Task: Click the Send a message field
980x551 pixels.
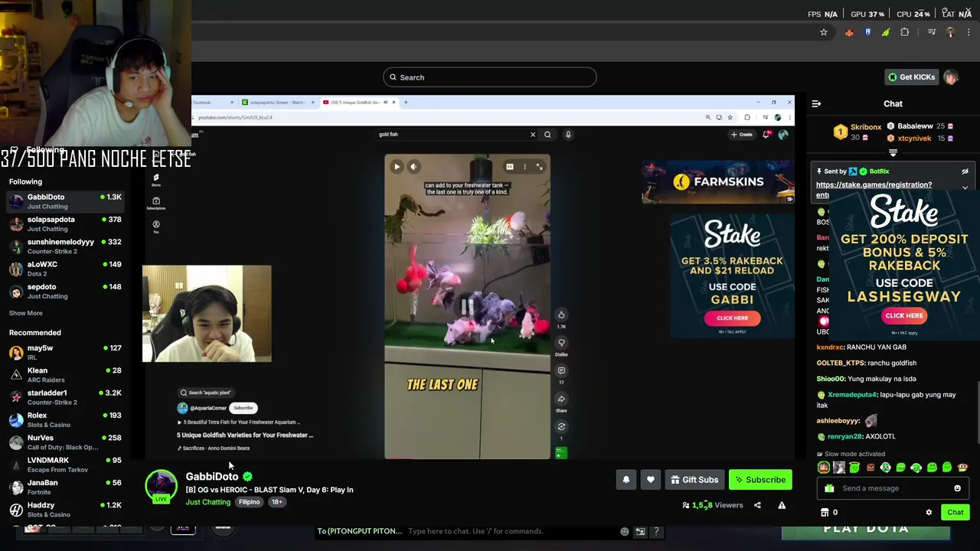Action: [x=893, y=488]
